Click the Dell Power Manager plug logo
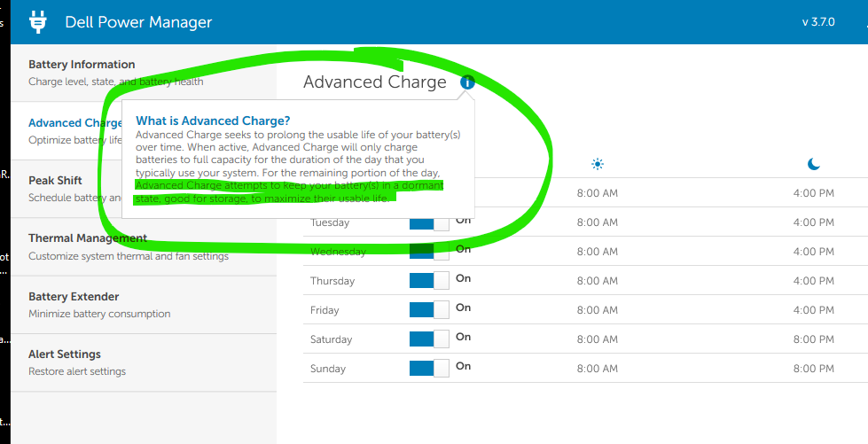Image resolution: width=868 pixels, height=444 pixels. tap(38, 22)
